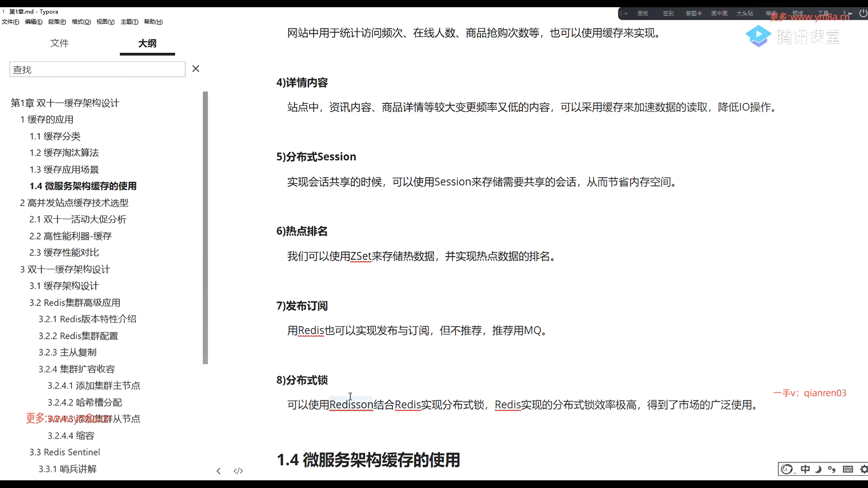Open IME settings gear icon
Viewport: 868px width, 488px height.
pyautogui.click(x=863, y=469)
